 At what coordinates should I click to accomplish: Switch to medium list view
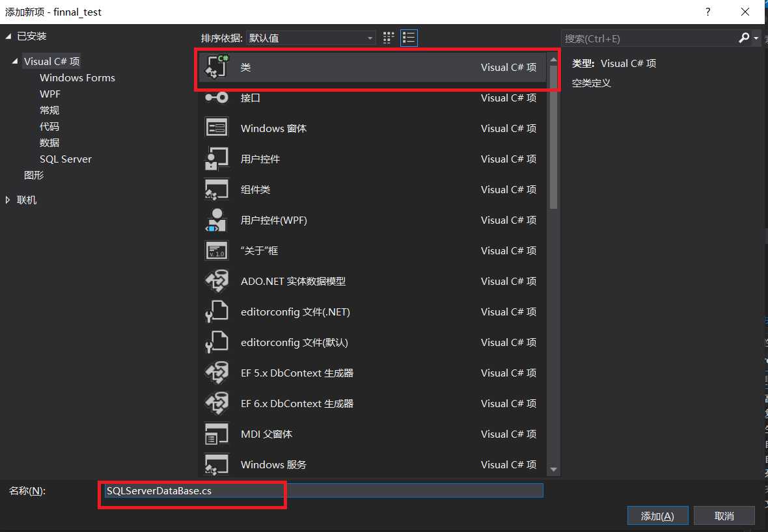pos(409,38)
